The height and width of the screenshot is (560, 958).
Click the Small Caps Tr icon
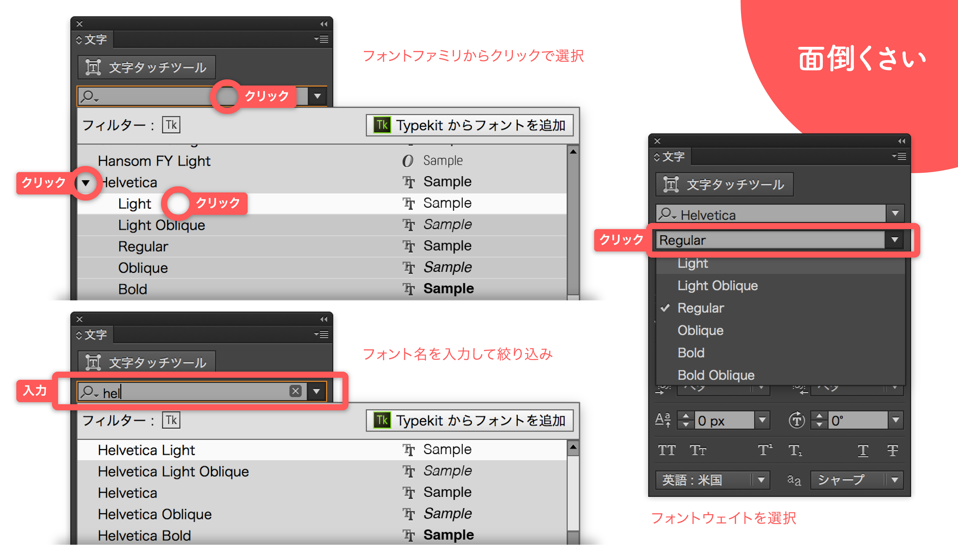[x=698, y=450]
